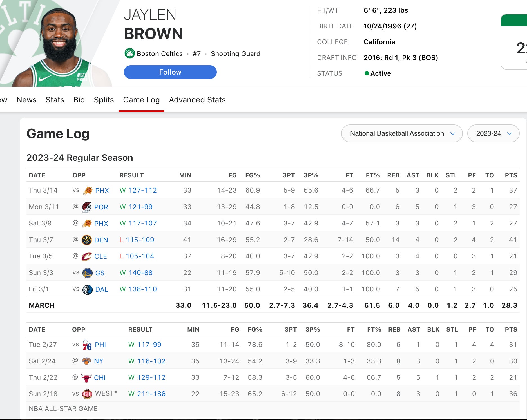Click the Nuggets logo in Thu 3/7 row
This screenshot has width=527, height=420.
87,240
